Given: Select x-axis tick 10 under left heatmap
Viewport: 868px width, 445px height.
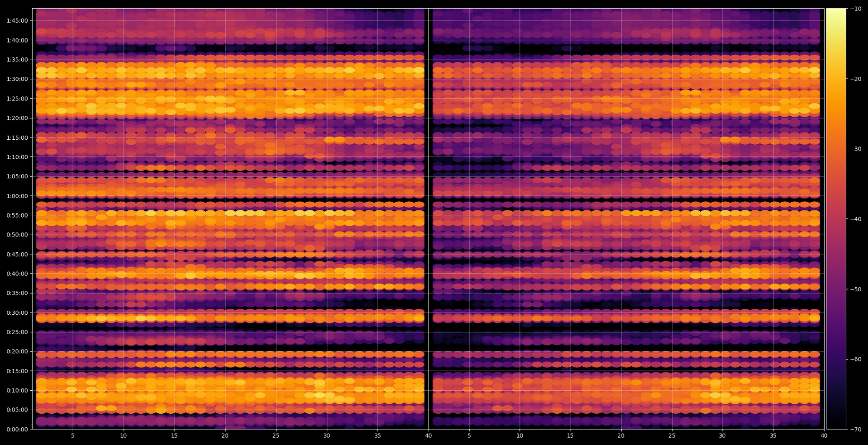Looking at the screenshot, I should [123, 436].
